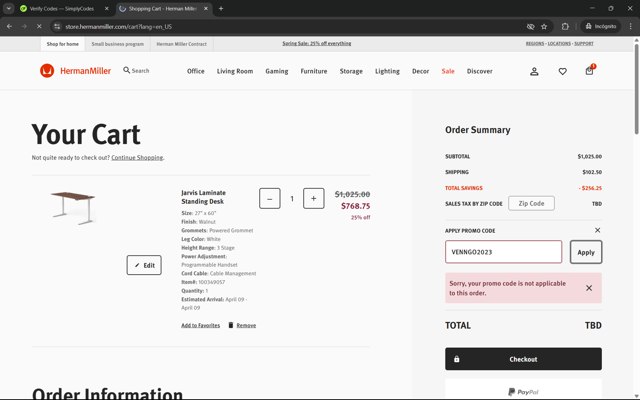This screenshot has width=640, height=400.
Task: Open the Living Room menu
Action: [x=235, y=71]
